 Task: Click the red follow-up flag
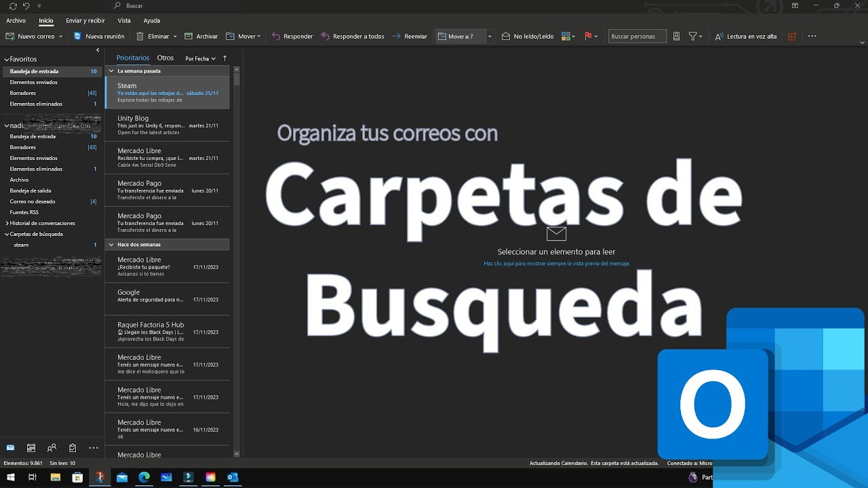click(588, 37)
